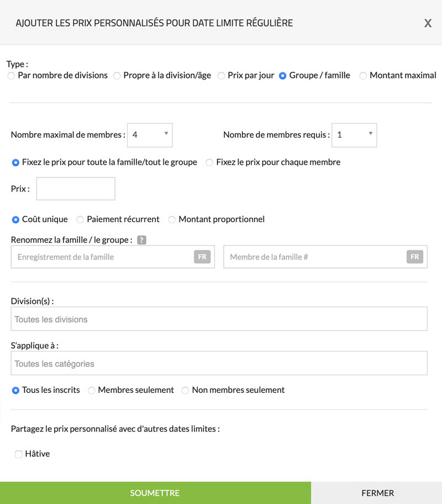Choose the Prix par jour type
Image resolution: width=442 pixels, height=504 pixels.
click(x=221, y=76)
